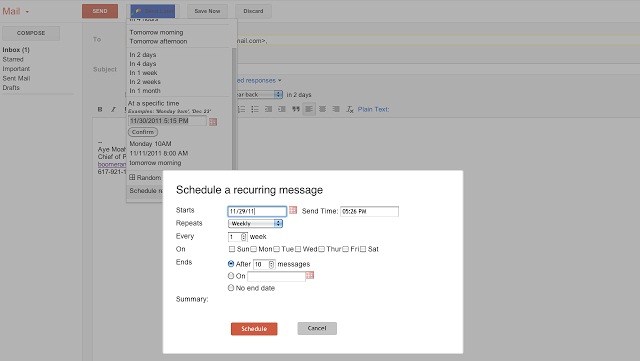
Task: Check the Tue day checkbox
Action: (x=276, y=249)
